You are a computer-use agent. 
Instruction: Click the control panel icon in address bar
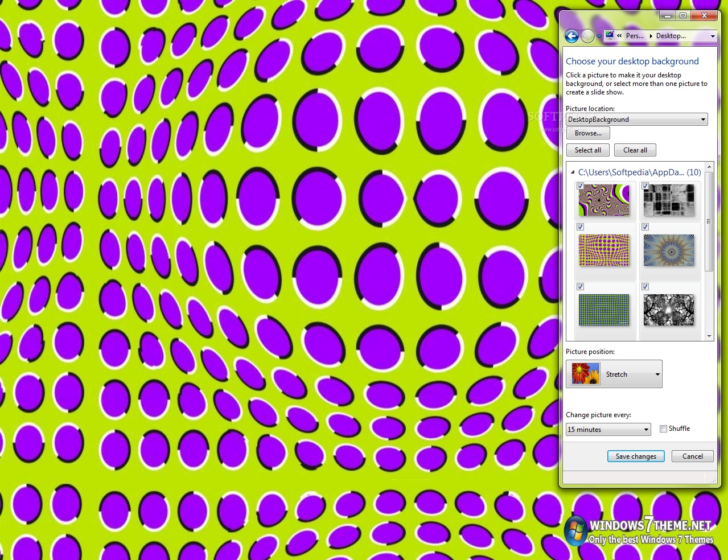610,35
